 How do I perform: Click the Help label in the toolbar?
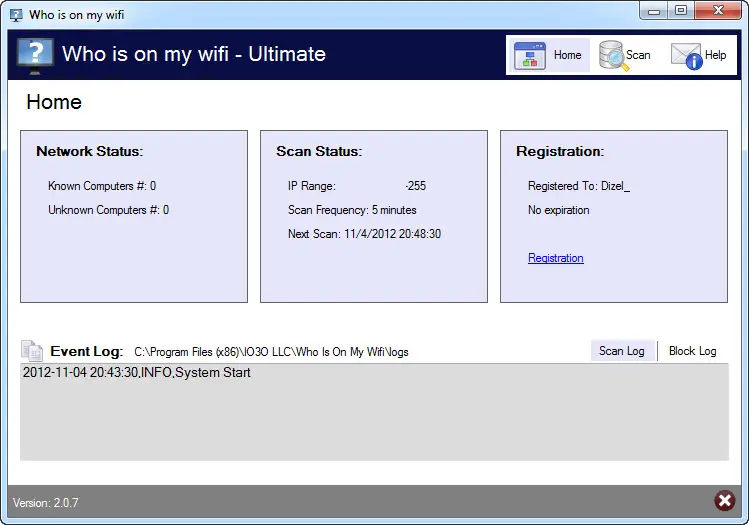pos(716,56)
